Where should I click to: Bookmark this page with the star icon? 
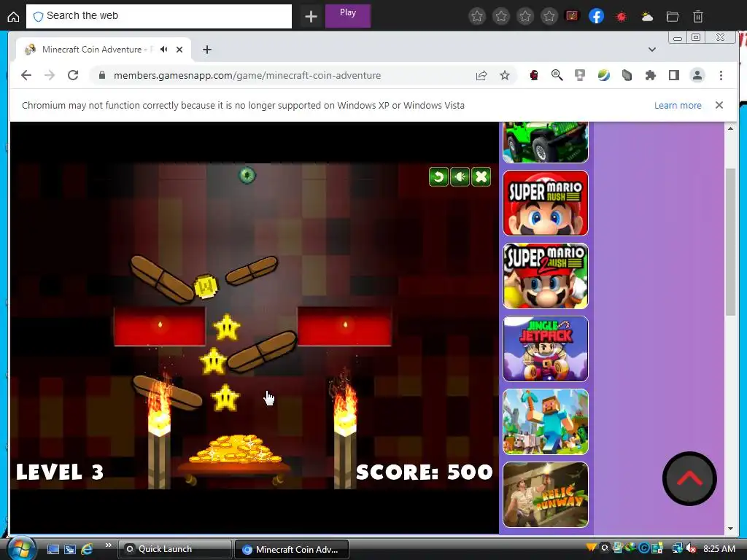(x=505, y=75)
